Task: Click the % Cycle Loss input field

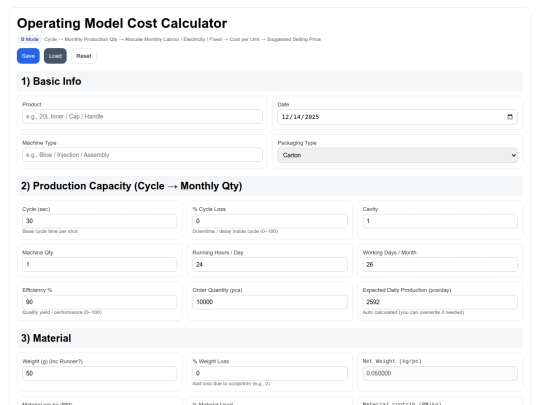Action: coord(270,221)
